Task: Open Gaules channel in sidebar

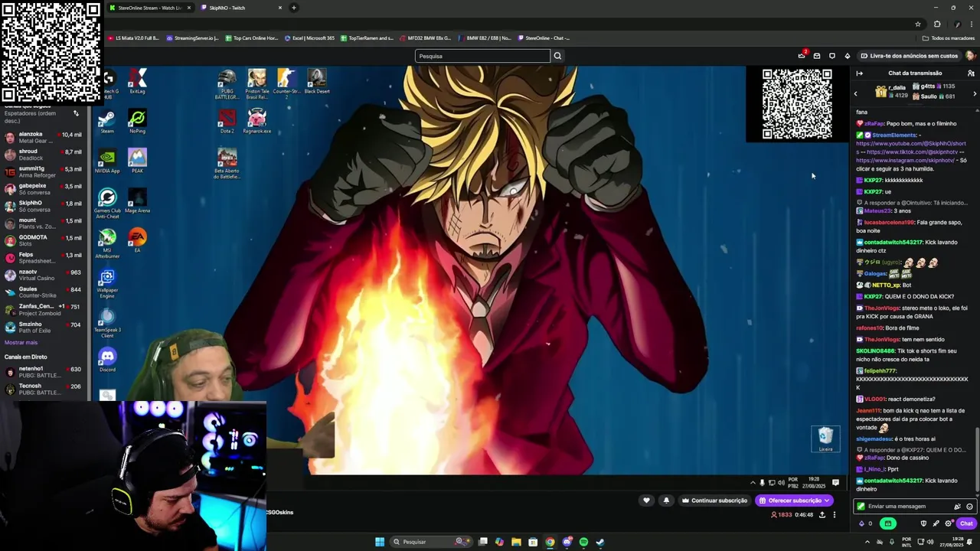Action: (44, 292)
